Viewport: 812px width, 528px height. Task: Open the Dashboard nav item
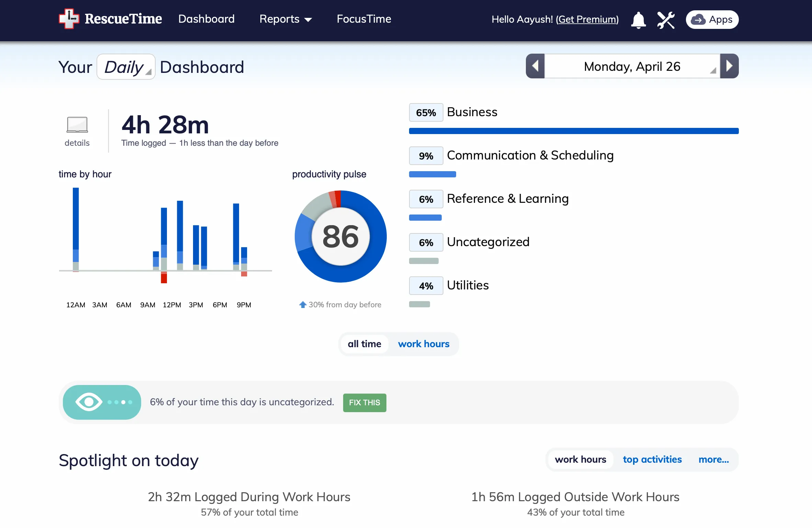(206, 19)
